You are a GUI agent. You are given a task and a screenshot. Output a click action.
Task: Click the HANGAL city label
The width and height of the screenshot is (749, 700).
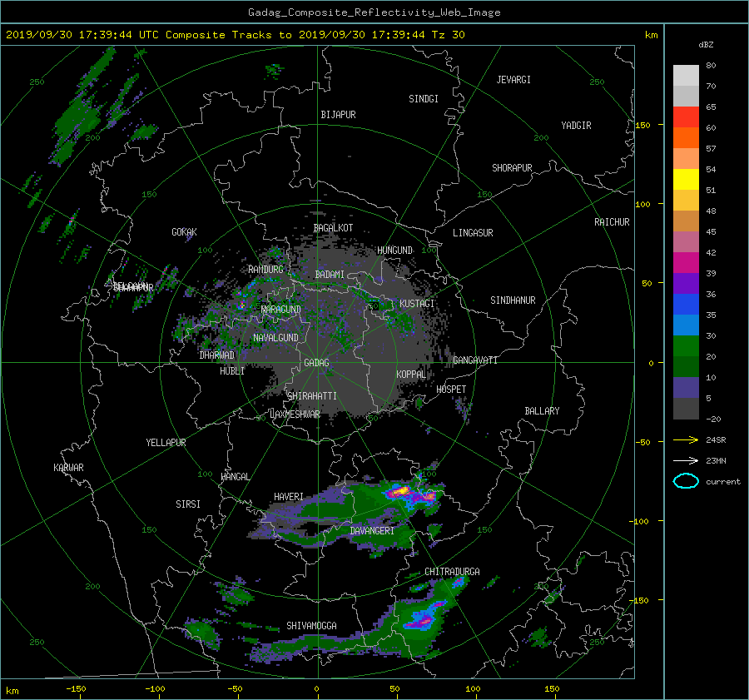(235, 477)
